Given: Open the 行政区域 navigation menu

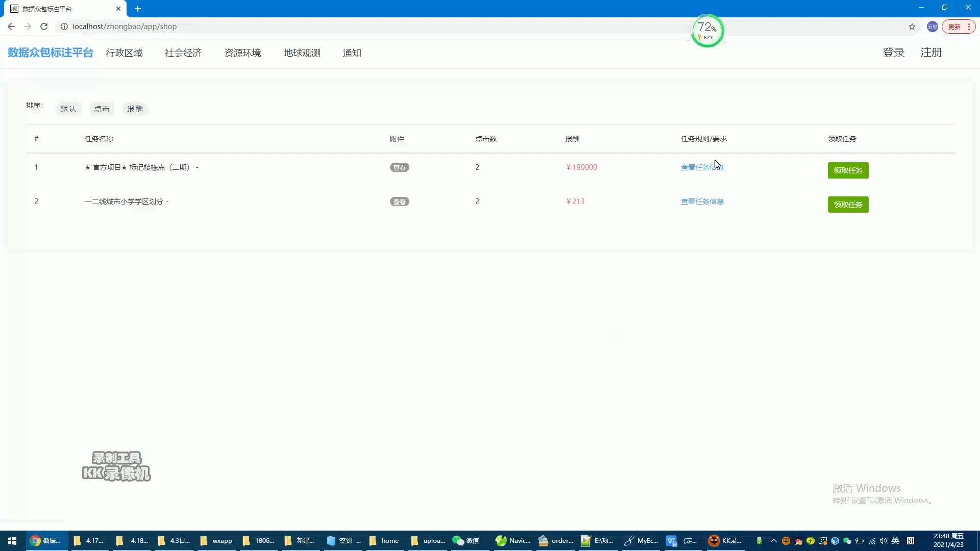Looking at the screenshot, I should point(124,53).
